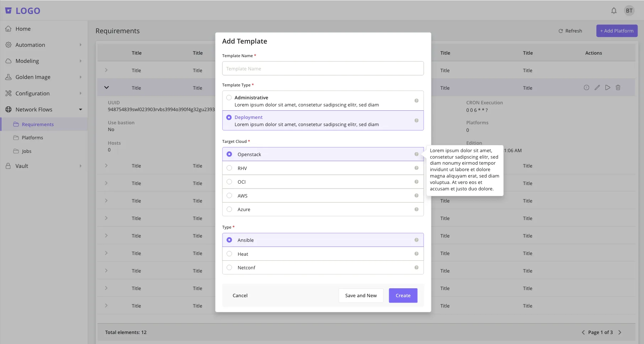Click help icon next to Administrative option
Viewport: 644px width, 344px height.
(x=416, y=101)
